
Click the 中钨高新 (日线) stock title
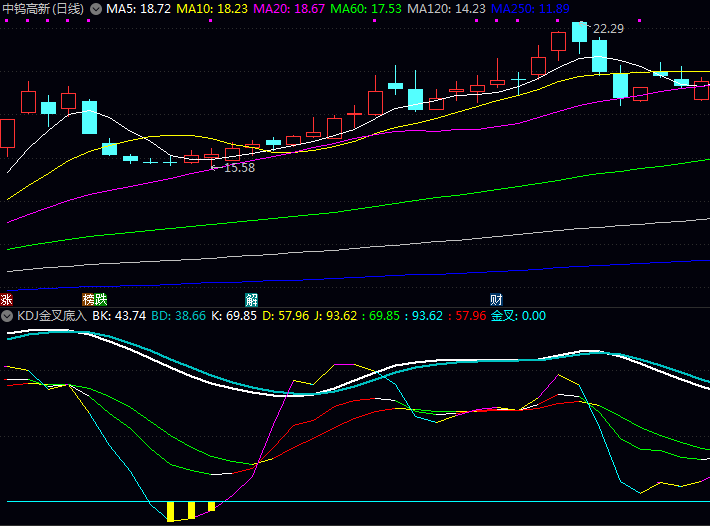click(x=43, y=9)
